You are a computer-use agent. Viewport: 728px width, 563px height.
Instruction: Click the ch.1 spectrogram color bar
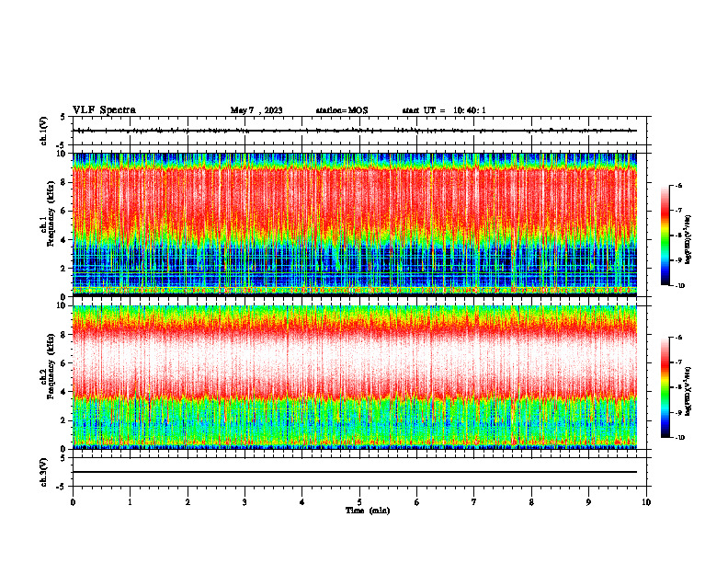pos(665,236)
